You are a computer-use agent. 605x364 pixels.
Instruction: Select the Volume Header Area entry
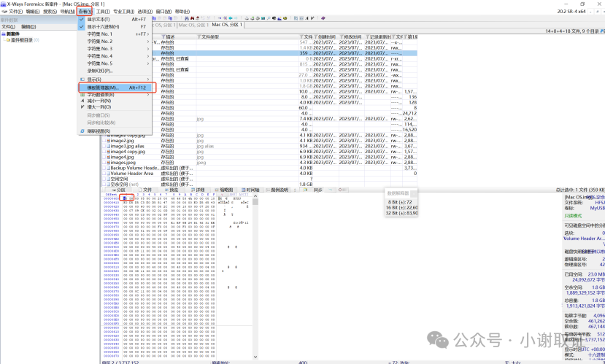click(132, 174)
